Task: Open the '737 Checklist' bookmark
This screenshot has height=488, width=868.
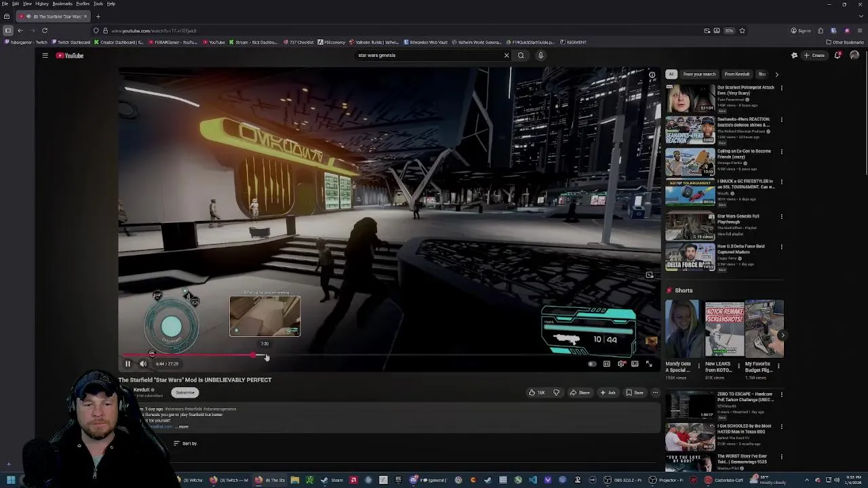Action: (x=299, y=43)
